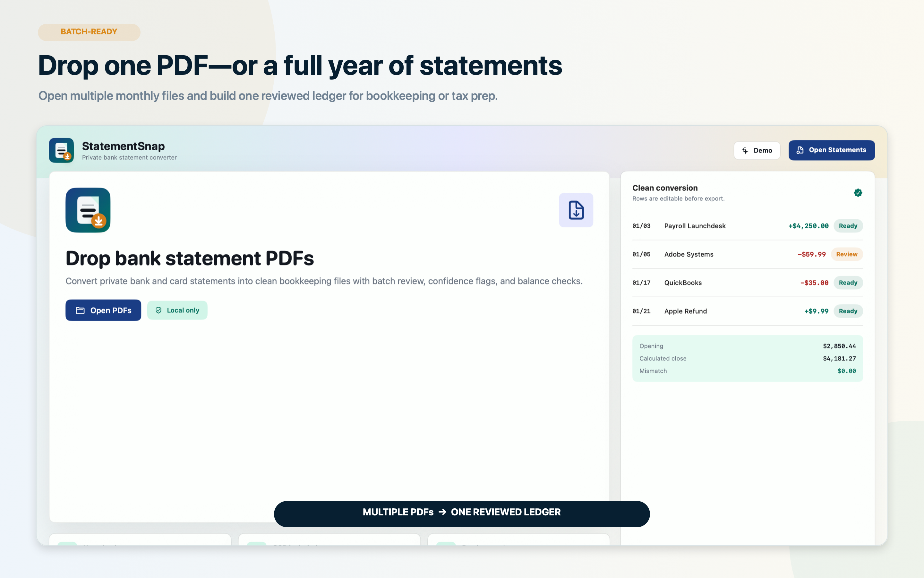
Task: Click the StatementSnap logo in header
Action: click(x=62, y=150)
